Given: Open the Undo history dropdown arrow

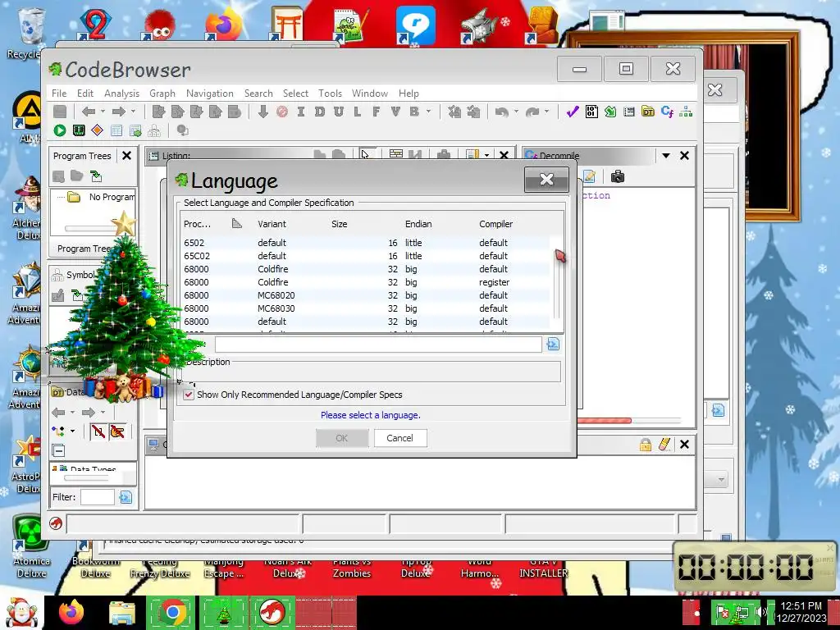Looking at the screenshot, I should tap(516, 112).
